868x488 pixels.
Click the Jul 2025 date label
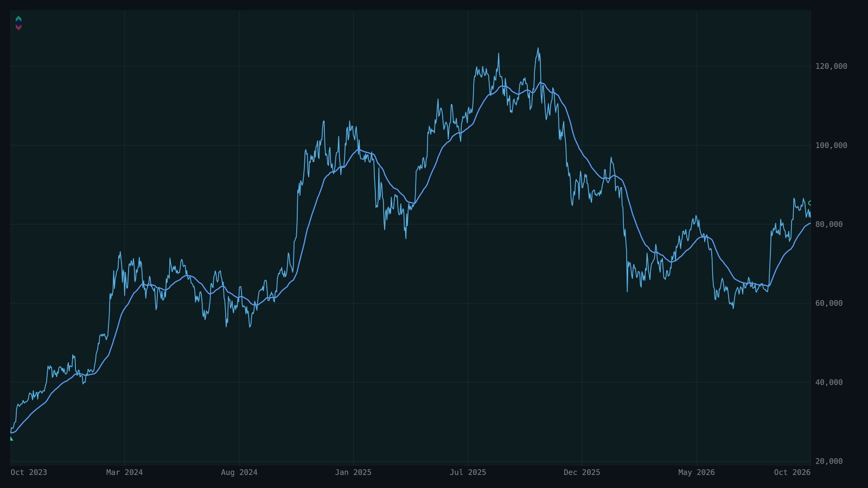point(468,472)
